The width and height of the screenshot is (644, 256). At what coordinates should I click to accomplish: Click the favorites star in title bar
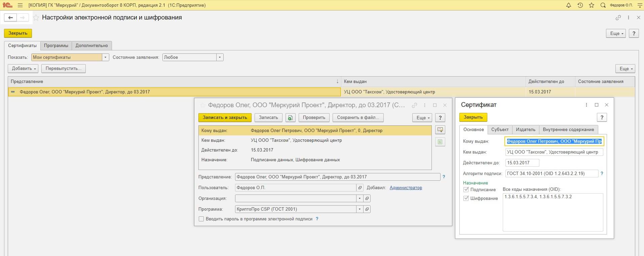click(592, 5)
